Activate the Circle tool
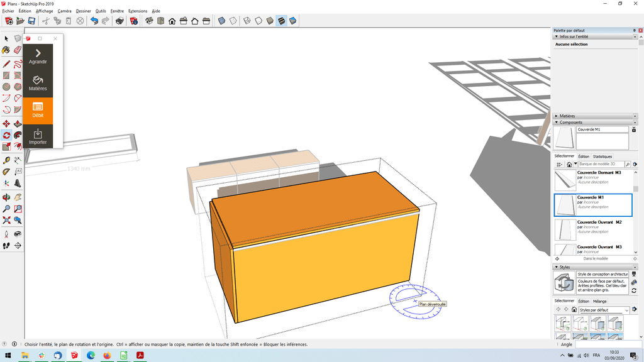This screenshot has height=362, width=644. (6, 87)
